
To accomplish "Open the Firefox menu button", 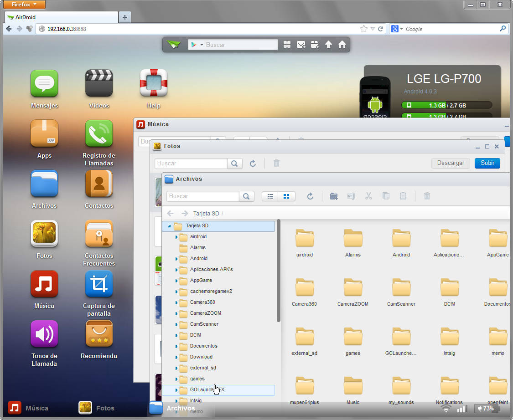I will coord(24,5).
